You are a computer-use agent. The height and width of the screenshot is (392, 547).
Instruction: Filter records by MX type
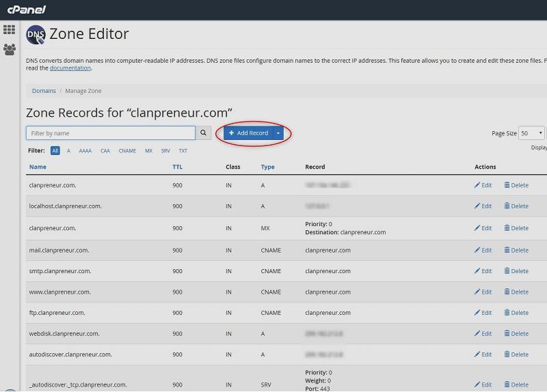[x=148, y=150]
